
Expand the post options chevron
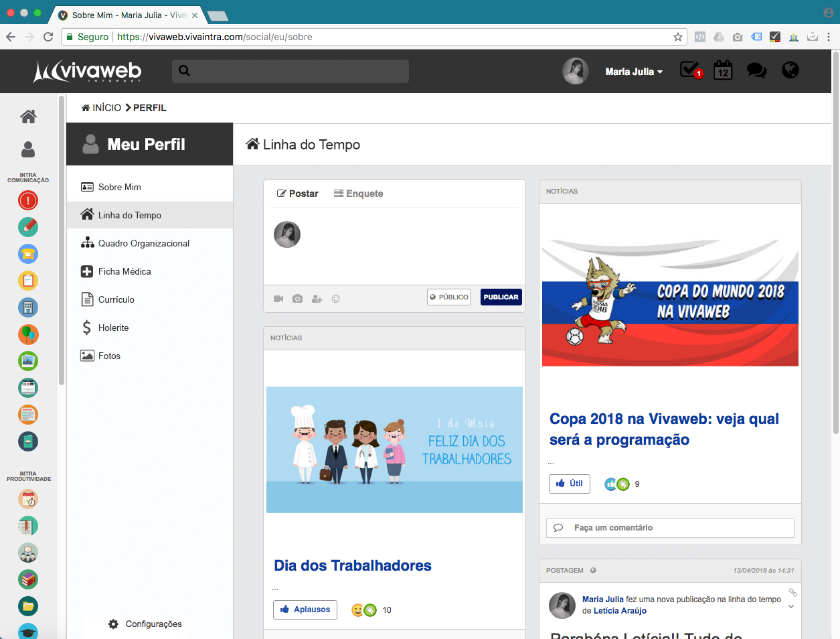coord(791,607)
